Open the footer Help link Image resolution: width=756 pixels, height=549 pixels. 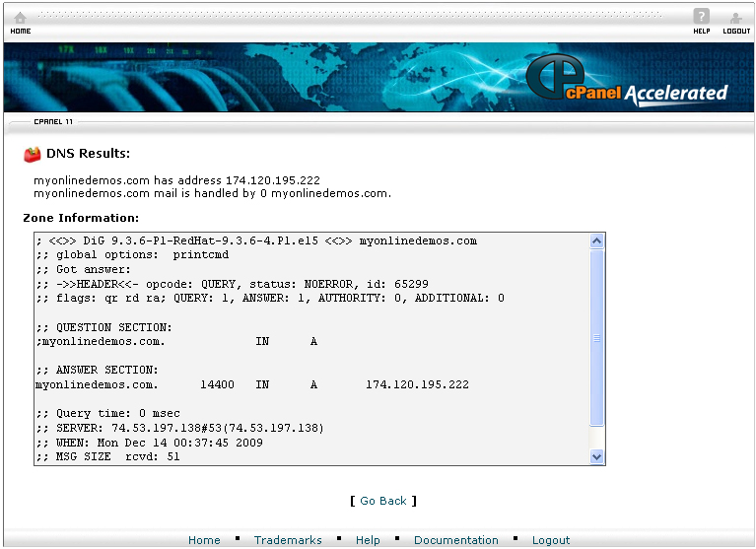tap(368, 540)
